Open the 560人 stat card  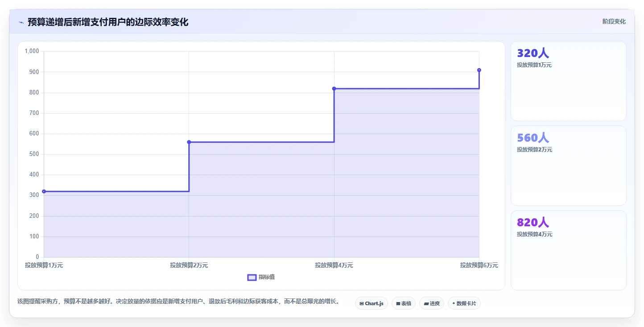[x=569, y=166]
